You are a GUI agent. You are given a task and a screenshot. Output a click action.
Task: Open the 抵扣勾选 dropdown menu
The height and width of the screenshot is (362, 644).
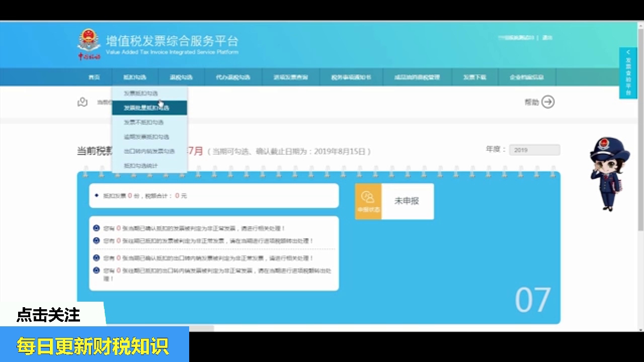point(135,77)
